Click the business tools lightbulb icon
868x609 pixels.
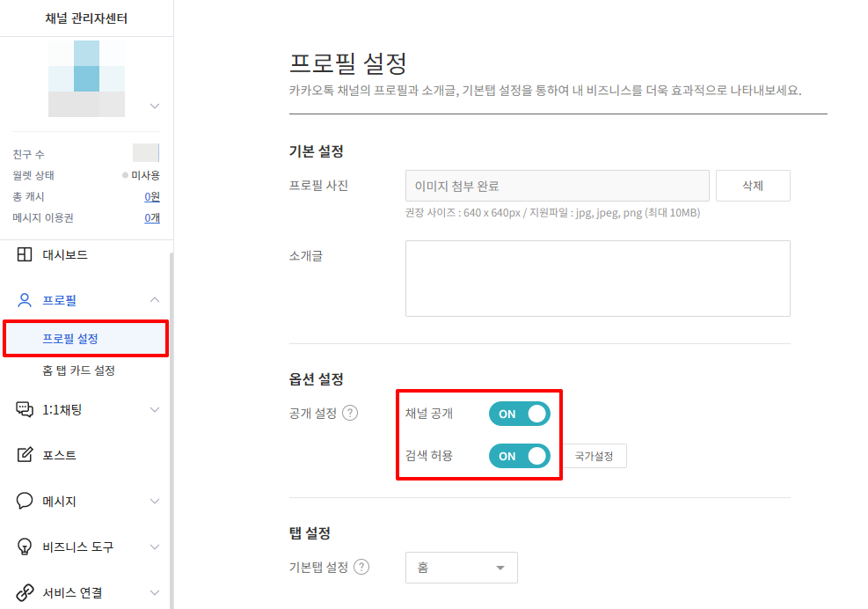click(25, 547)
